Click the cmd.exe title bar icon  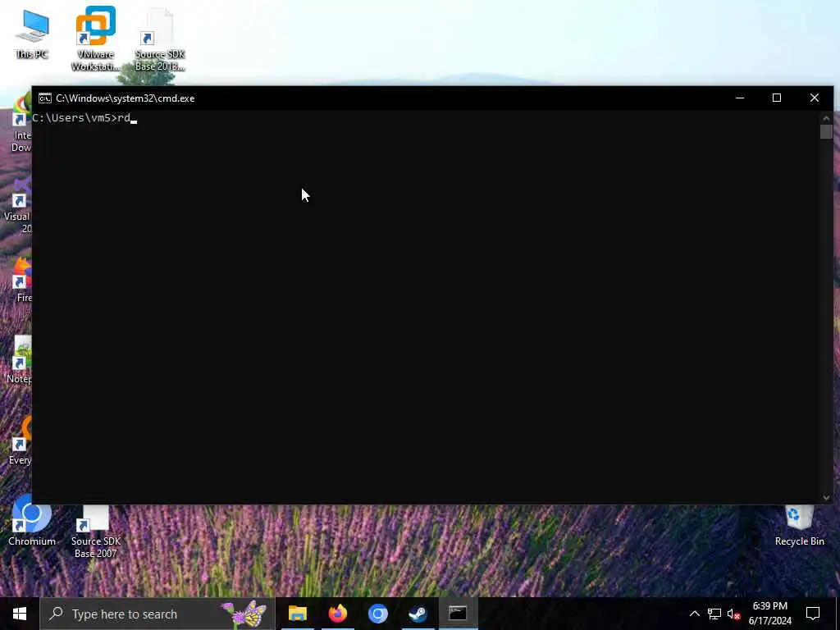click(45, 98)
